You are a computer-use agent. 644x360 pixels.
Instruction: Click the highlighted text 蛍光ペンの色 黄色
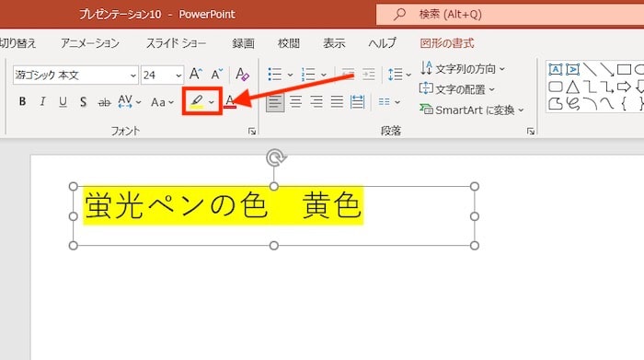[x=223, y=205]
